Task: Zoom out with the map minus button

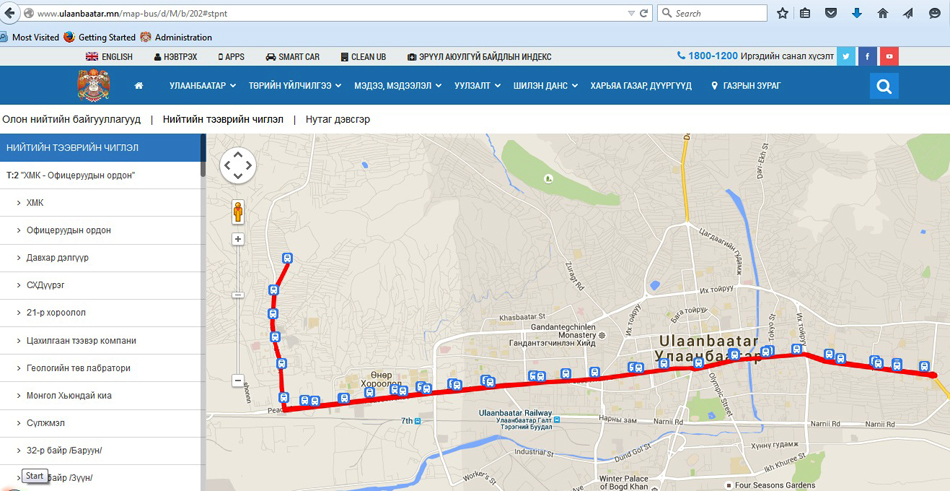Action: [x=238, y=381]
